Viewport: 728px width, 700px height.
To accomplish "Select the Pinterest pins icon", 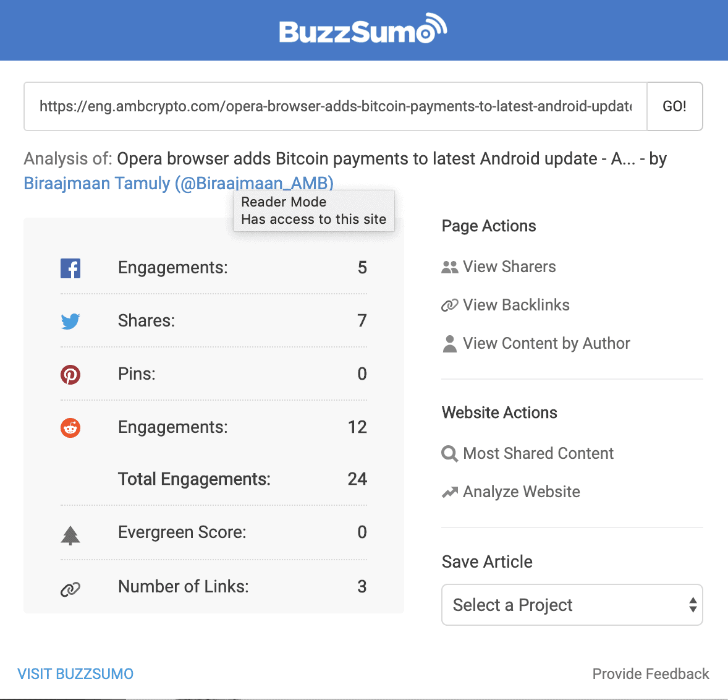I will (70, 374).
